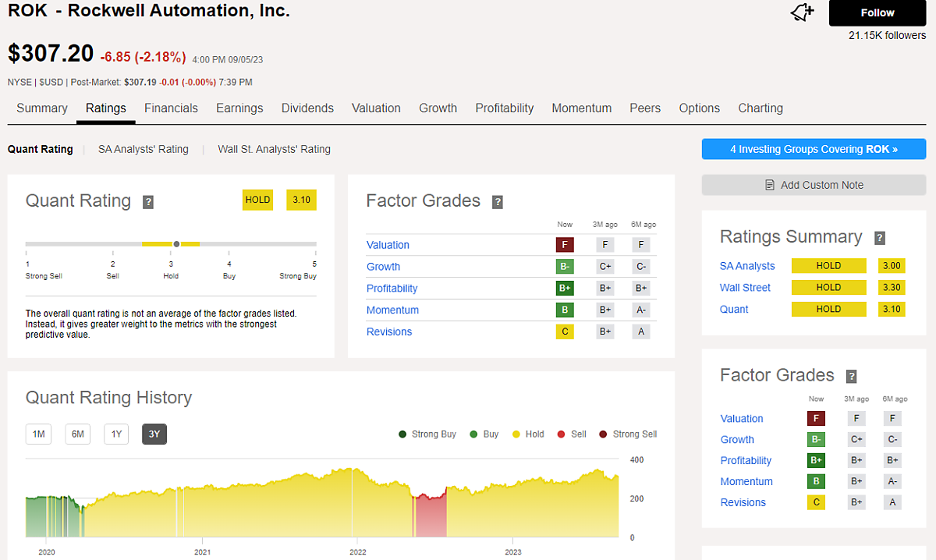Set rating history range to 1Y
The image size is (936, 560).
coord(116,434)
